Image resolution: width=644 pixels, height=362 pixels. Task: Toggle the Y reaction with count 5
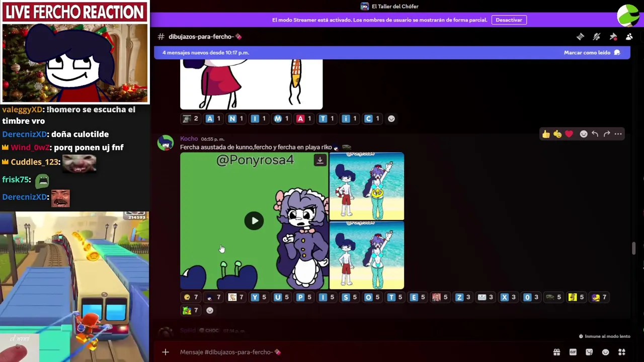(x=259, y=297)
